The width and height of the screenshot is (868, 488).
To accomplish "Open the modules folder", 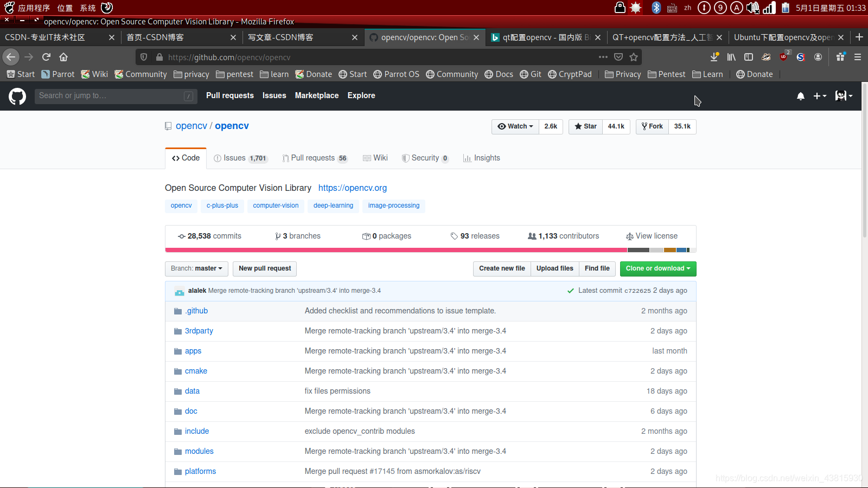I will 199,451.
